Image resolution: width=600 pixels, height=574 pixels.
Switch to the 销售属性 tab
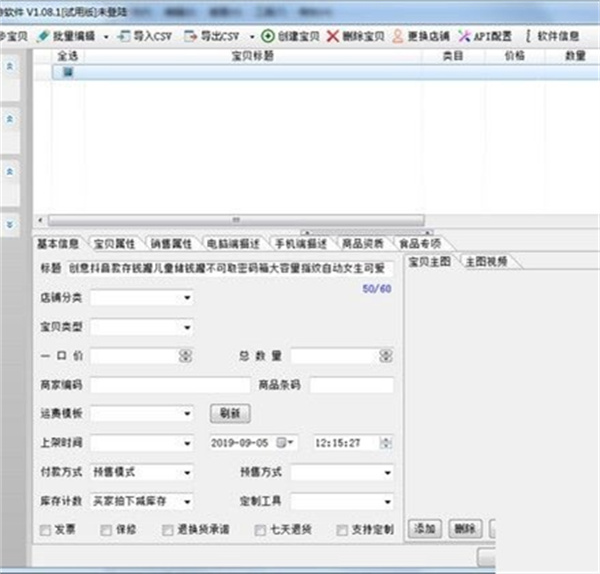click(172, 242)
